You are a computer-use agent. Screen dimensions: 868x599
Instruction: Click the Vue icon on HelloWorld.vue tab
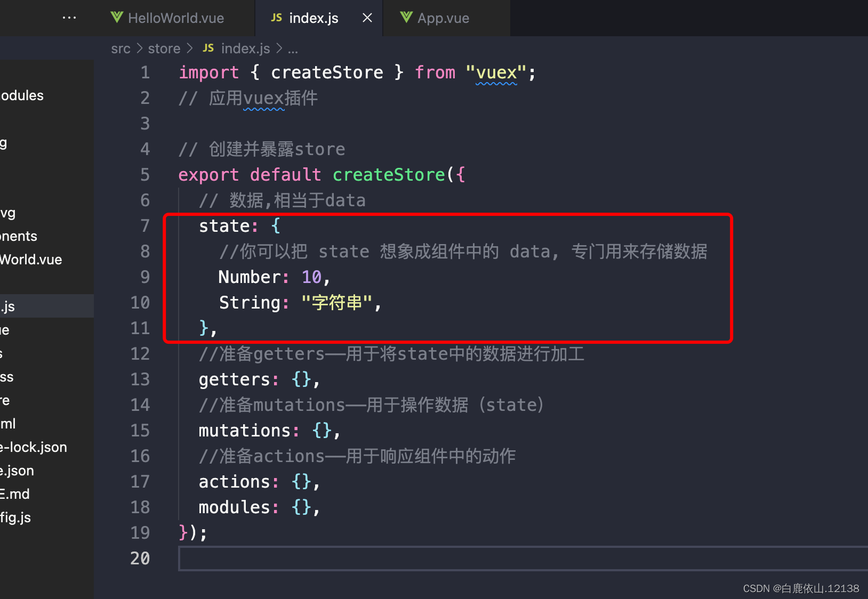click(117, 18)
